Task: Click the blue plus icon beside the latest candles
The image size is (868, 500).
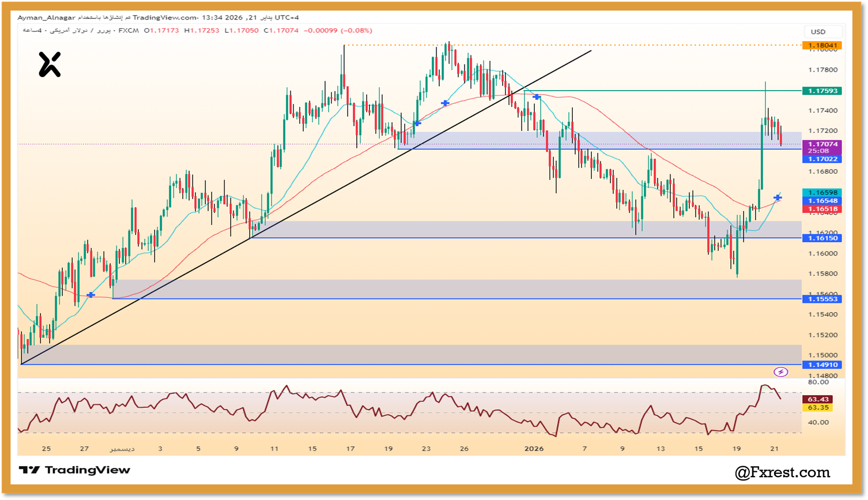Action: pyautogui.click(x=778, y=198)
